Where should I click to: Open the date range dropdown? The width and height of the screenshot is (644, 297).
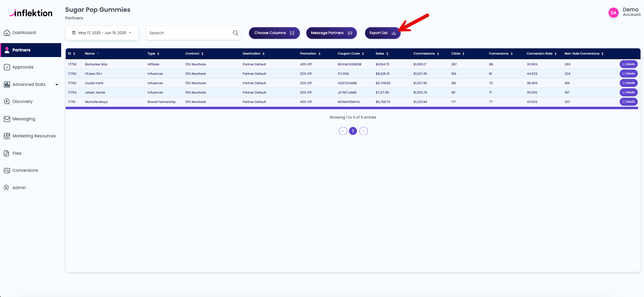point(102,33)
